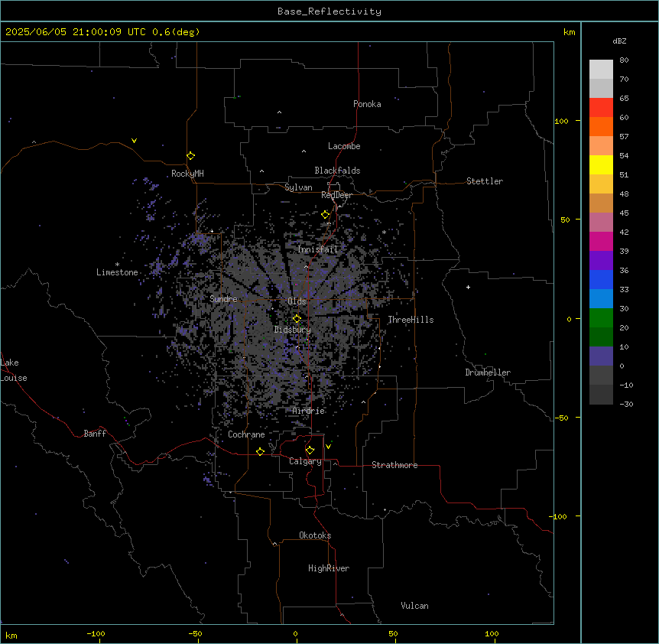The image size is (659, 644).
Task: Click the Innisfail city label
Action: click(x=317, y=249)
